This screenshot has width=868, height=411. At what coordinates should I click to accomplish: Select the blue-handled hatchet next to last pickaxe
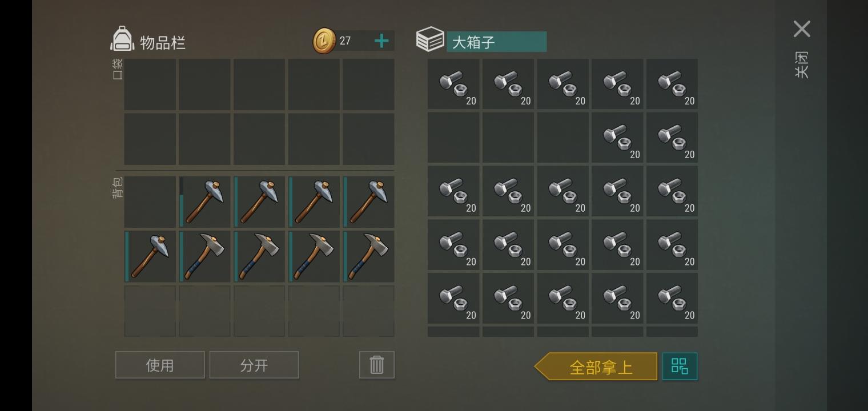pyautogui.click(x=204, y=256)
